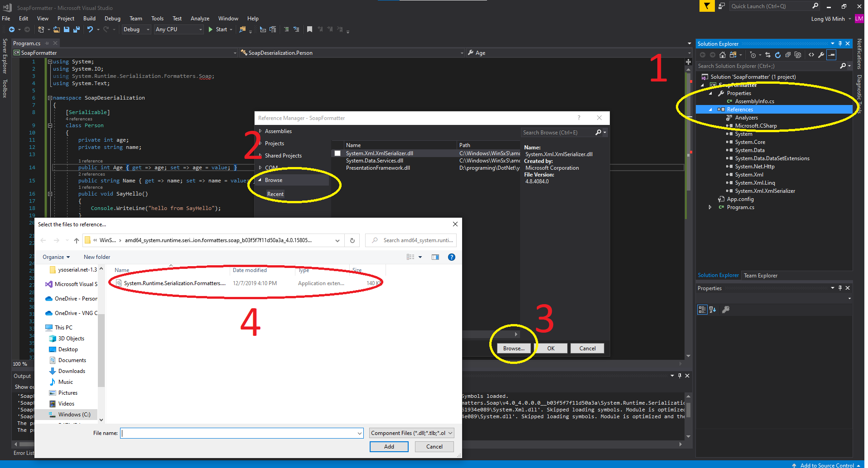
Task: Click the File name input field
Action: tap(242, 433)
